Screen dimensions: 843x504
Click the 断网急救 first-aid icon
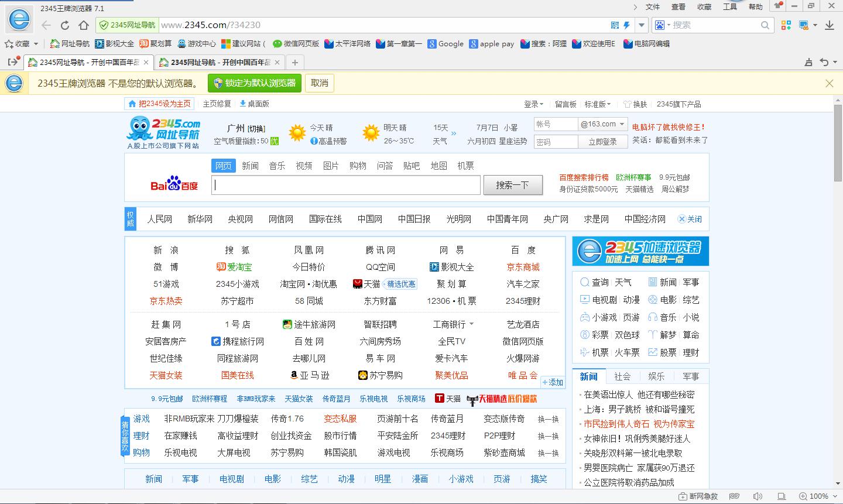tap(683, 496)
